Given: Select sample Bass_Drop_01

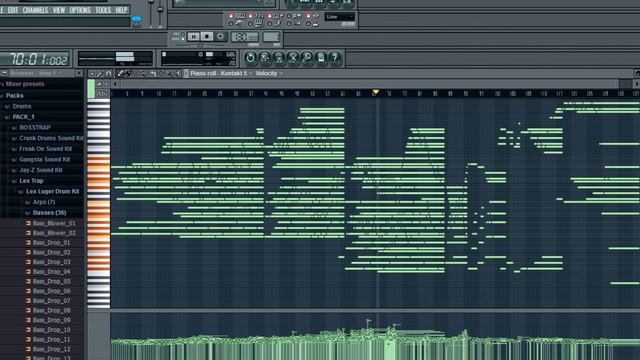Looking at the screenshot, I should point(51,242).
